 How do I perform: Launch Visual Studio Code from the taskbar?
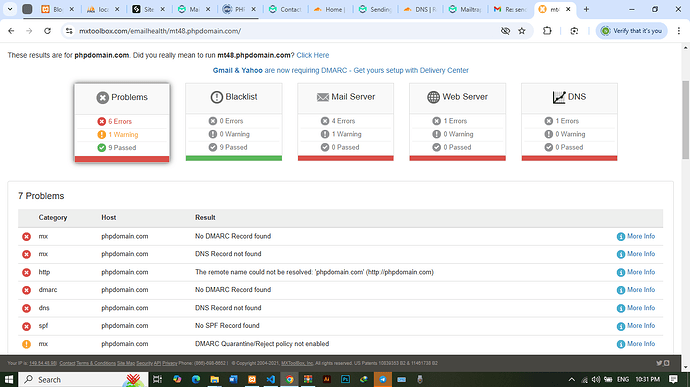pyautogui.click(x=271, y=379)
